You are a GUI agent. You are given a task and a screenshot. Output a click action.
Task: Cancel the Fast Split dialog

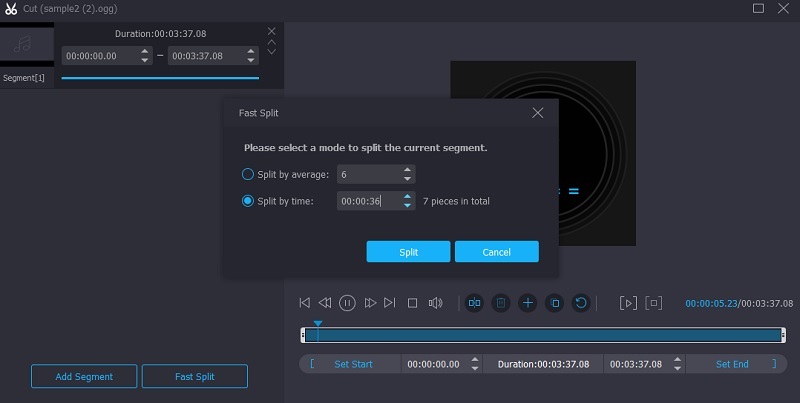(496, 252)
